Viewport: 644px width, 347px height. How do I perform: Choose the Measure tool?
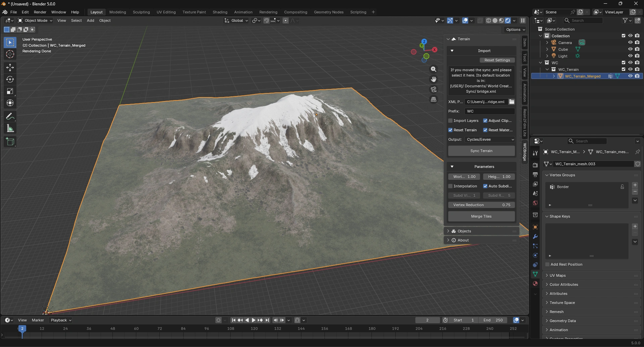click(x=10, y=128)
